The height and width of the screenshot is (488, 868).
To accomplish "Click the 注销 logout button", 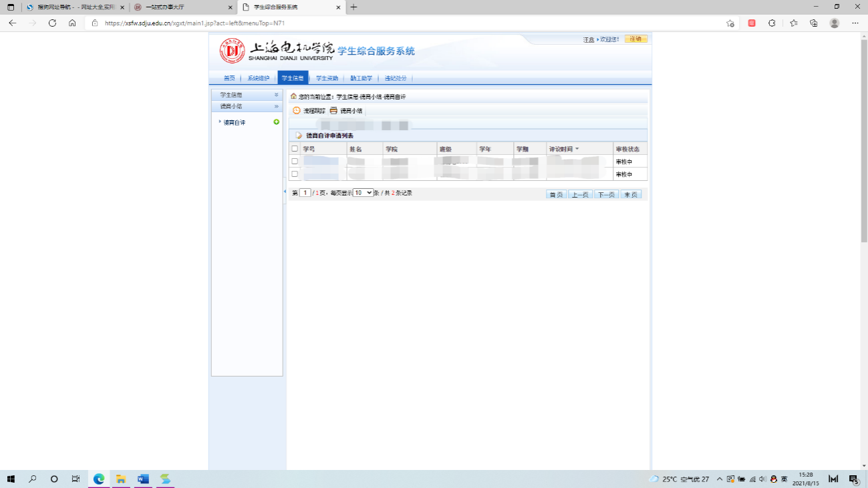I will (635, 39).
